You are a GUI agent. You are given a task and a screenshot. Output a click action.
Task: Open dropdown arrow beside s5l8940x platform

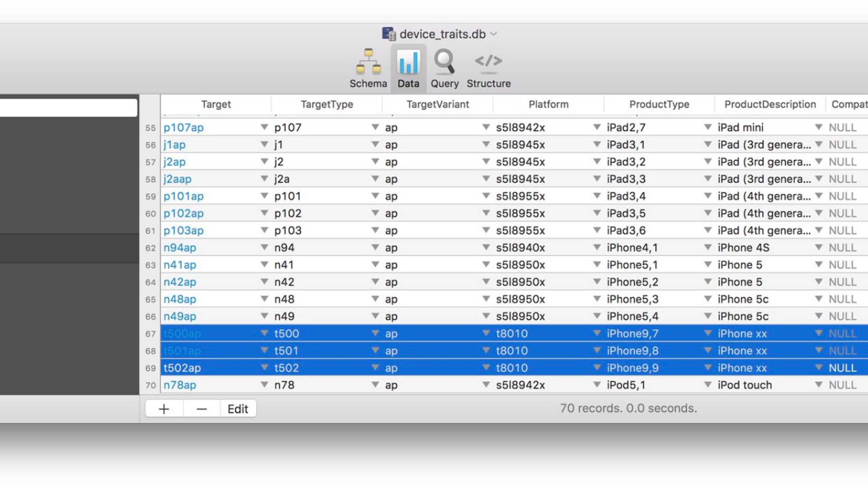[597, 248]
